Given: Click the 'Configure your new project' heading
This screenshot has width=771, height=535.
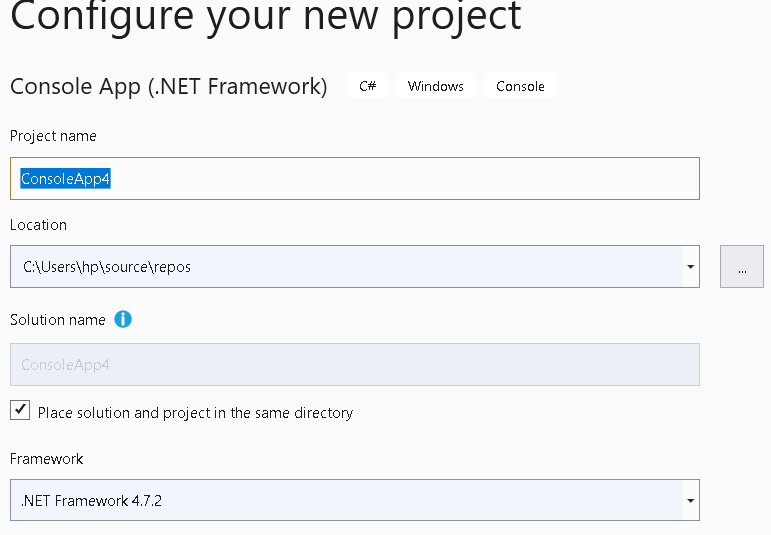Looking at the screenshot, I should 266,17.
